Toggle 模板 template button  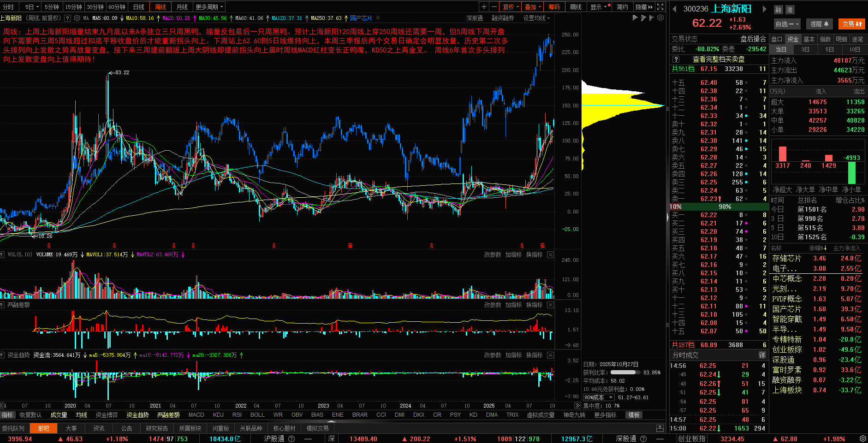point(634,415)
